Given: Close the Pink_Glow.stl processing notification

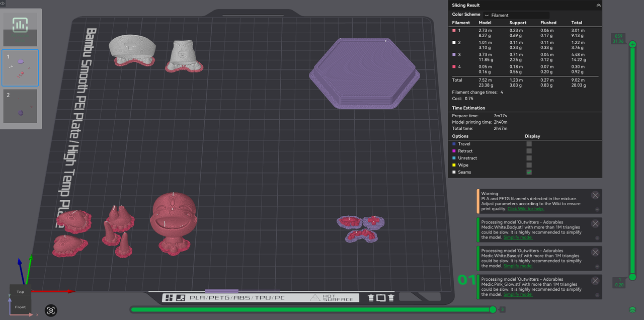Looking at the screenshot, I should click(595, 281).
